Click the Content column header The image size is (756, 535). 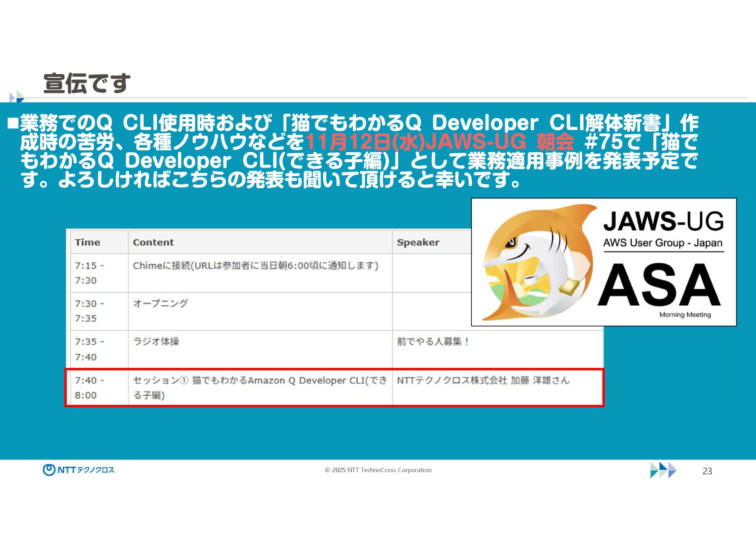pos(260,242)
